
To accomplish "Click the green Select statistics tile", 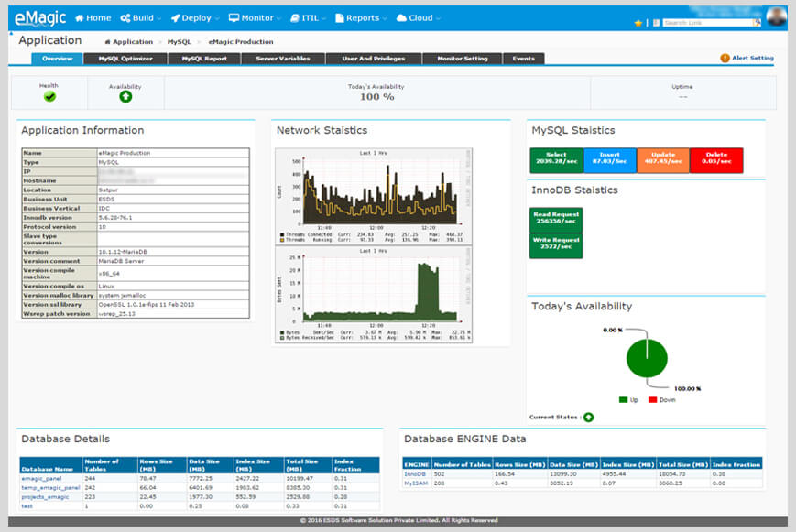I will 556,160.
